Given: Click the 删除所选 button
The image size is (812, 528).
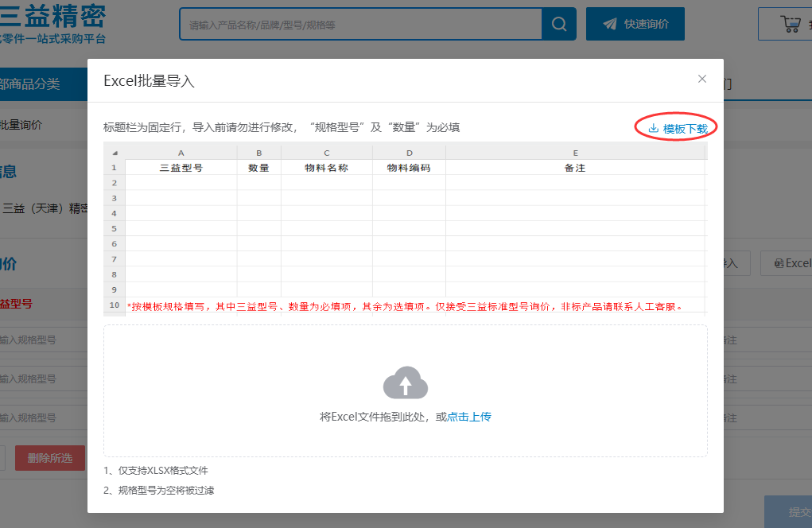Looking at the screenshot, I should (50, 458).
